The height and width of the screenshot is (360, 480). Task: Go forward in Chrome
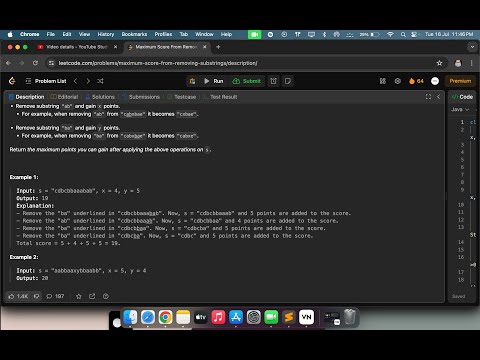coord(22,63)
